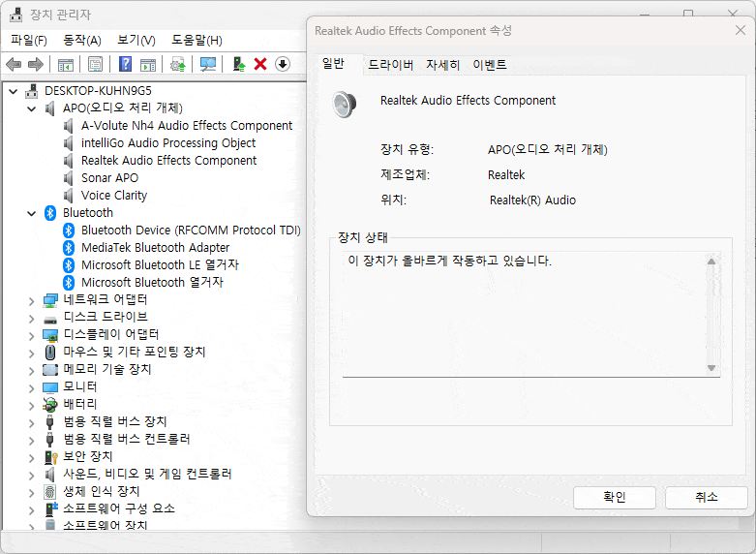Click the mouse and pointing devices icon
The width and height of the screenshot is (756, 554).
pyautogui.click(x=50, y=353)
